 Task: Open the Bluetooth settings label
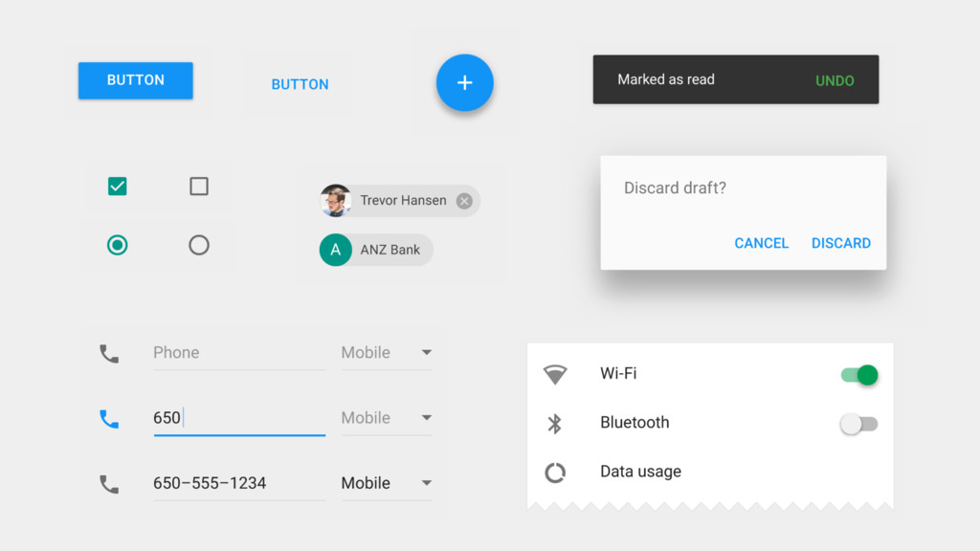pyautogui.click(x=635, y=422)
